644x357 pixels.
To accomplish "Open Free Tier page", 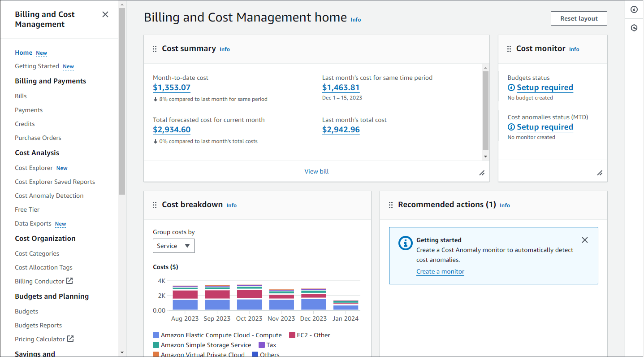I will pos(27,209).
